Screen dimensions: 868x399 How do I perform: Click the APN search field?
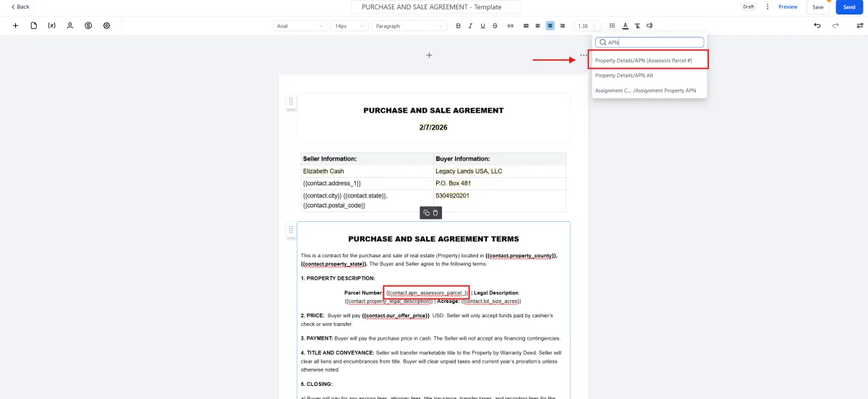pyautogui.click(x=649, y=43)
